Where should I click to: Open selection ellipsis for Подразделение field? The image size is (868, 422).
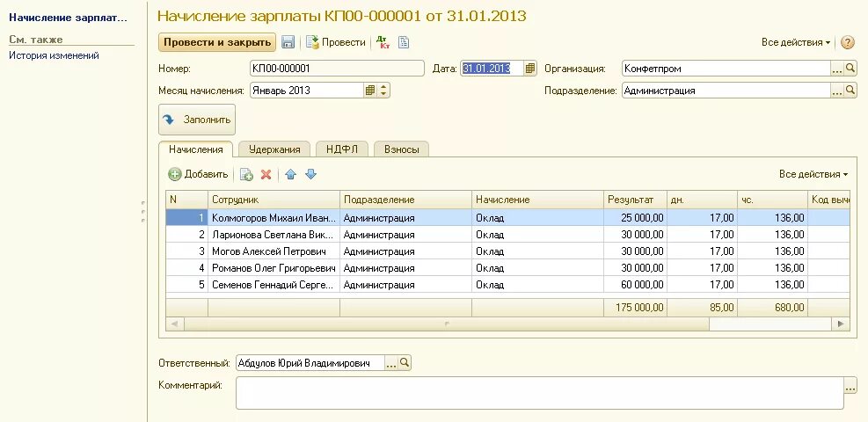point(837,91)
